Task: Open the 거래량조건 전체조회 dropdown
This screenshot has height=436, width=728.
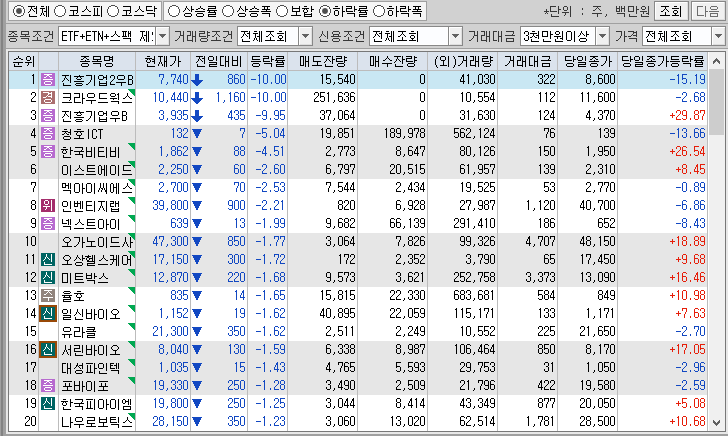Action: (306, 36)
